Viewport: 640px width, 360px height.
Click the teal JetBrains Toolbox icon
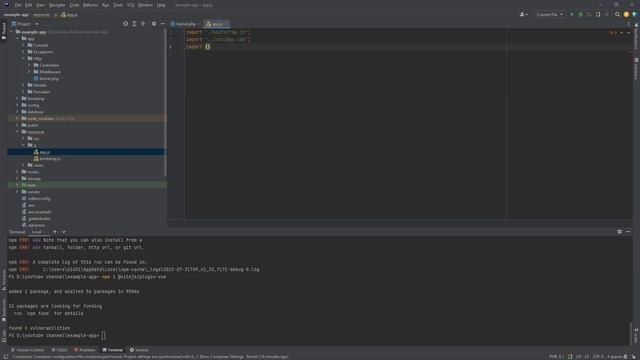[x=635, y=14]
